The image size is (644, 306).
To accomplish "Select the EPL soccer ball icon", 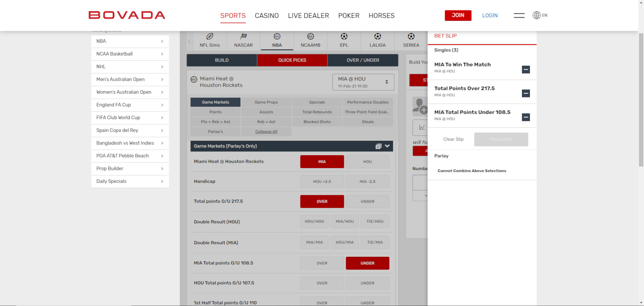I will pyautogui.click(x=344, y=36).
